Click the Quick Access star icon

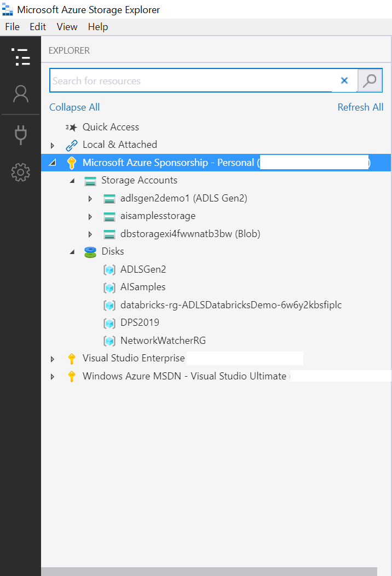[x=71, y=127]
